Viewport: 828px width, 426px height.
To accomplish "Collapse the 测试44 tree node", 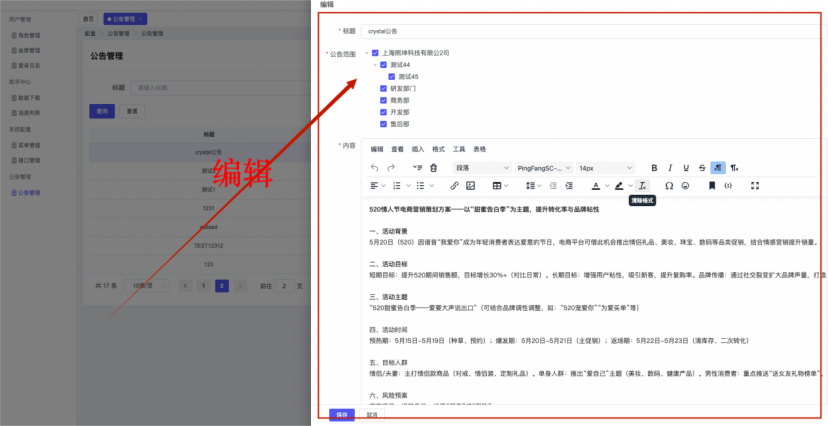I will 375,64.
